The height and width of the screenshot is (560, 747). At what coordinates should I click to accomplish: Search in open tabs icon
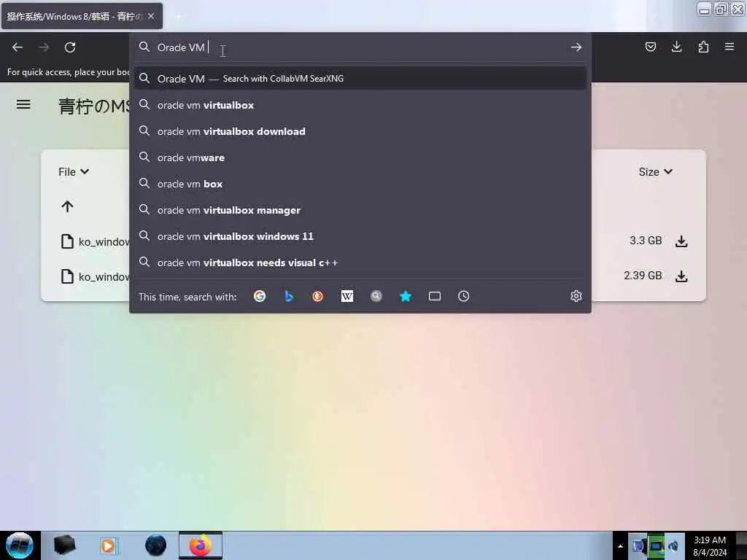[x=435, y=296]
